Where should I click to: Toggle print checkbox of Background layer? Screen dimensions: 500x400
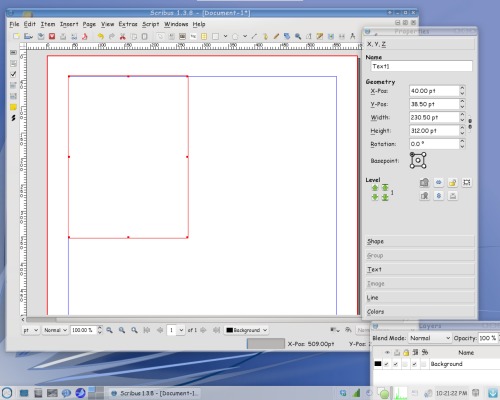pos(396,364)
